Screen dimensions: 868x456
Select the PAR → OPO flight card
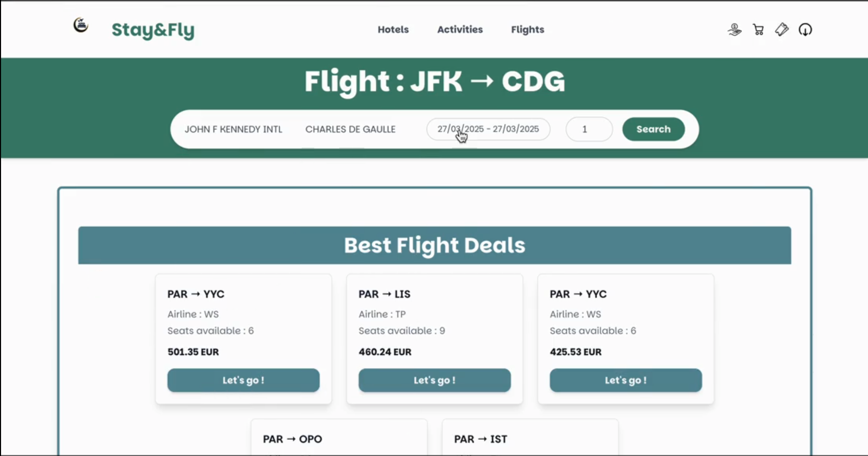tap(339, 437)
